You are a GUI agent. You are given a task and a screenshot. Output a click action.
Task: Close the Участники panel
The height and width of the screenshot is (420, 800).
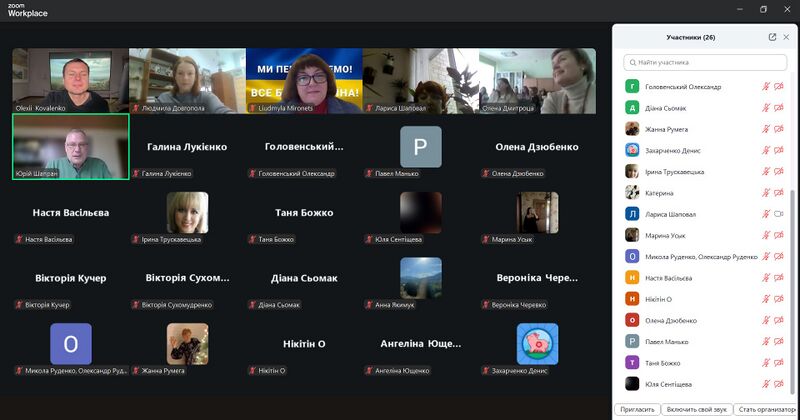(786, 37)
